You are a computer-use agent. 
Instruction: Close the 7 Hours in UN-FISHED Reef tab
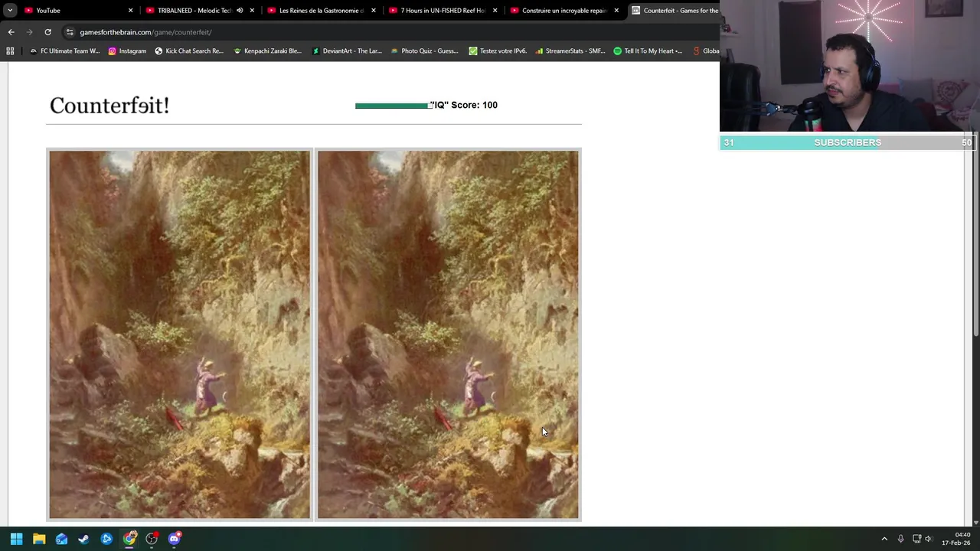click(x=495, y=11)
